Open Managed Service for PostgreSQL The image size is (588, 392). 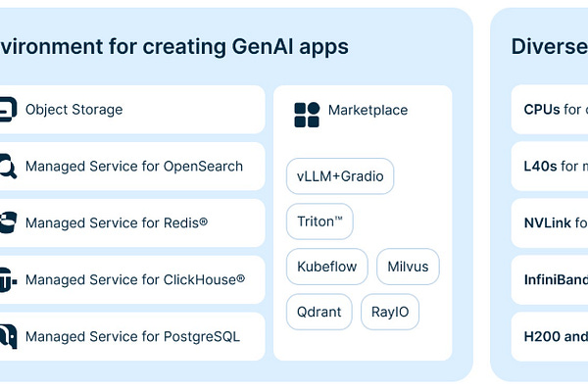[132, 336]
